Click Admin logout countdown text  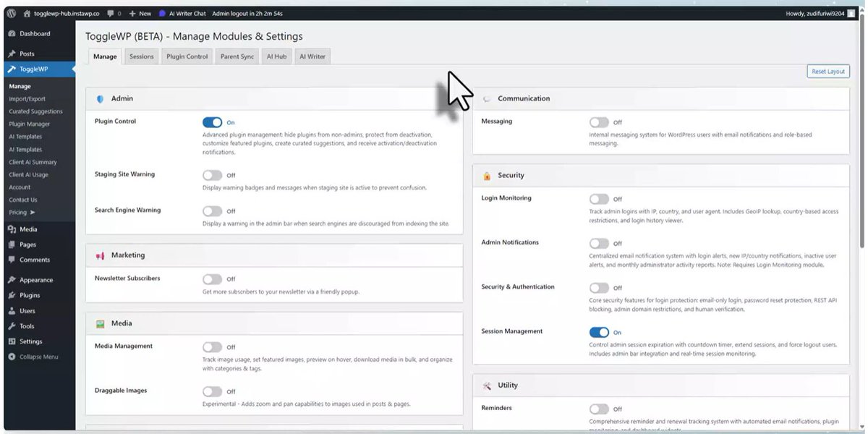pos(247,13)
